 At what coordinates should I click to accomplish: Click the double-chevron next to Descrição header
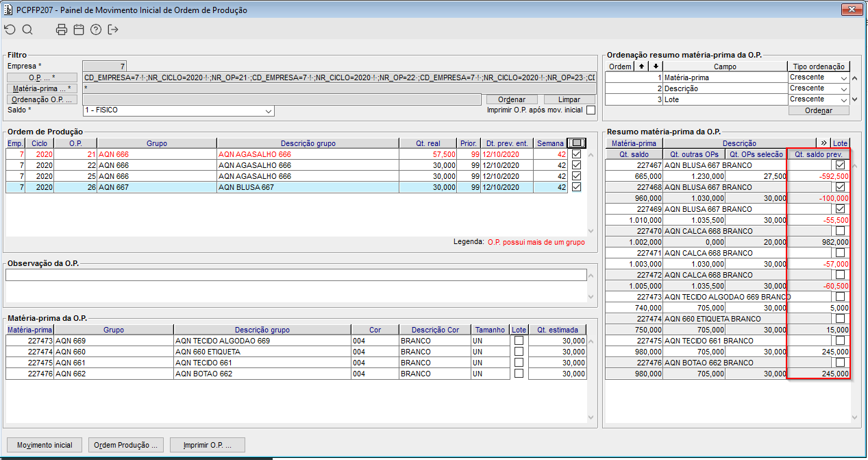(823, 143)
